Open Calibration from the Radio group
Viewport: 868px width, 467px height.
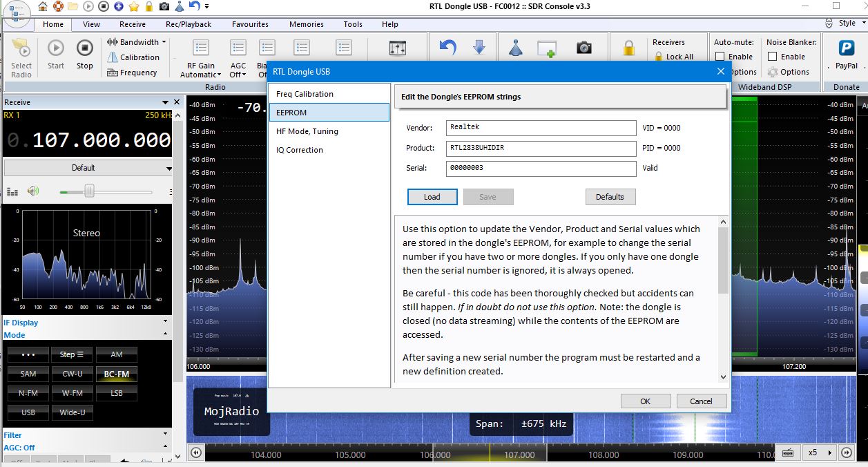click(133, 57)
